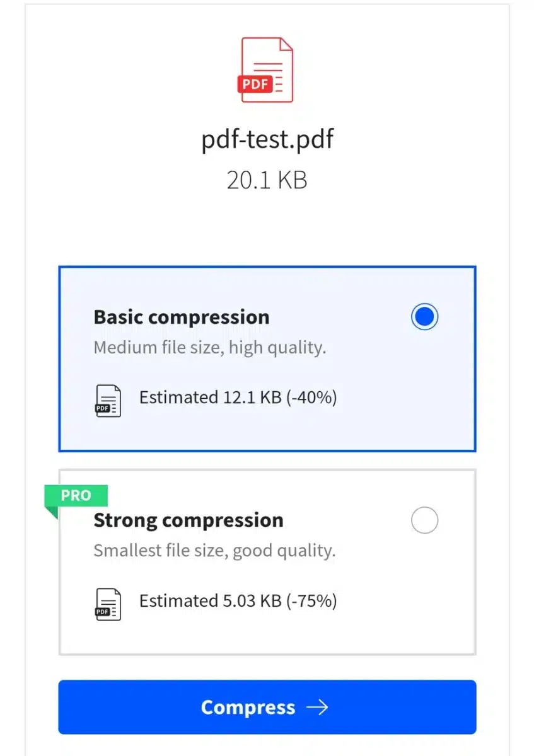
Task: Click the pdf-test.pdf filename
Action: 267,139
